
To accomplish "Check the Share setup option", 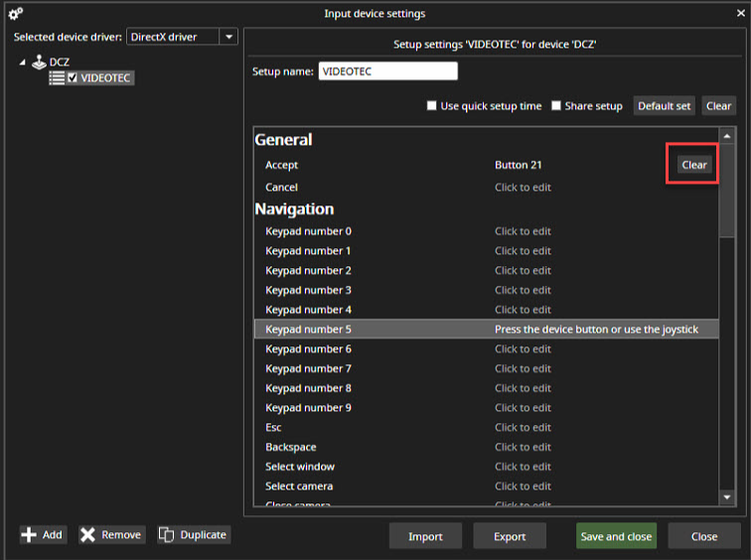I will pyautogui.click(x=556, y=106).
